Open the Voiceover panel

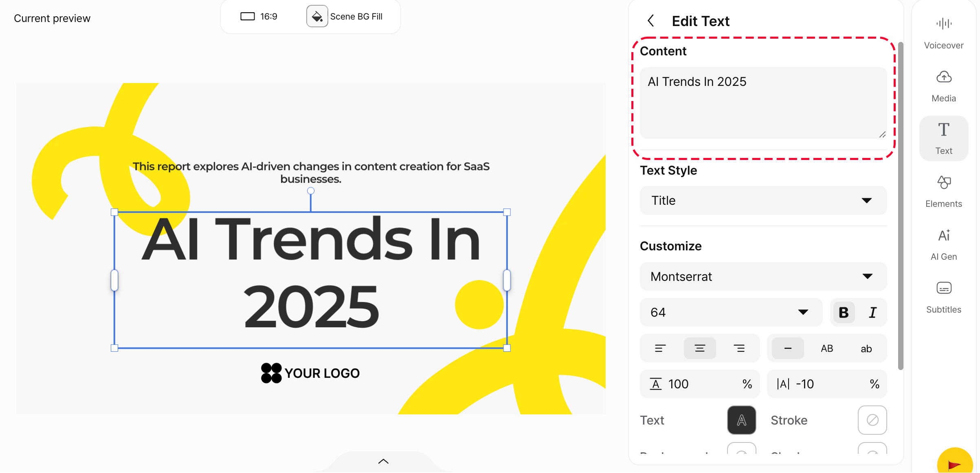coord(943,33)
